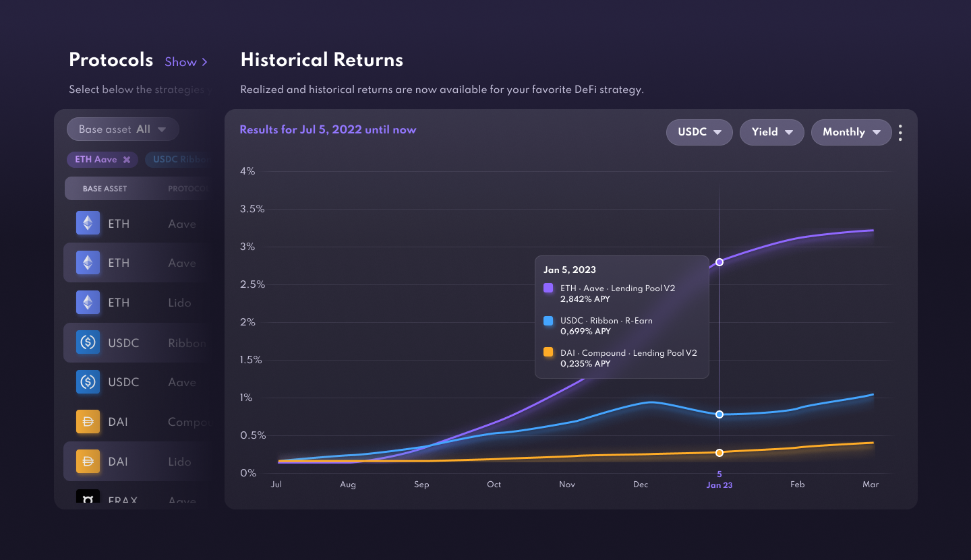The height and width of the screenshot is (560, 971).
Task: Click the Mar label on the x-axis
Action: (872, 485)
